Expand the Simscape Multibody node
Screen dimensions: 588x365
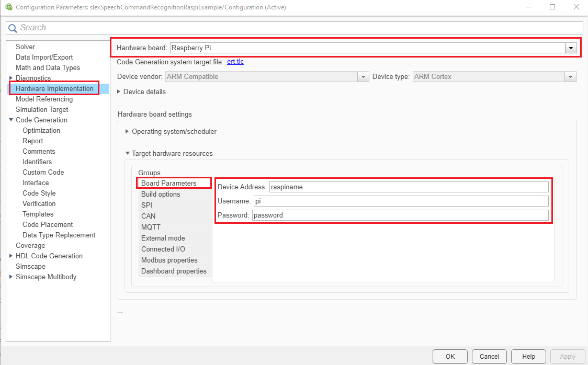11,277
